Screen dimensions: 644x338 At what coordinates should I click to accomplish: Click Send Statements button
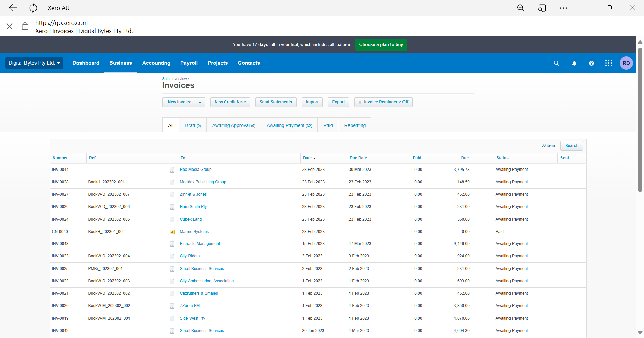276,102
